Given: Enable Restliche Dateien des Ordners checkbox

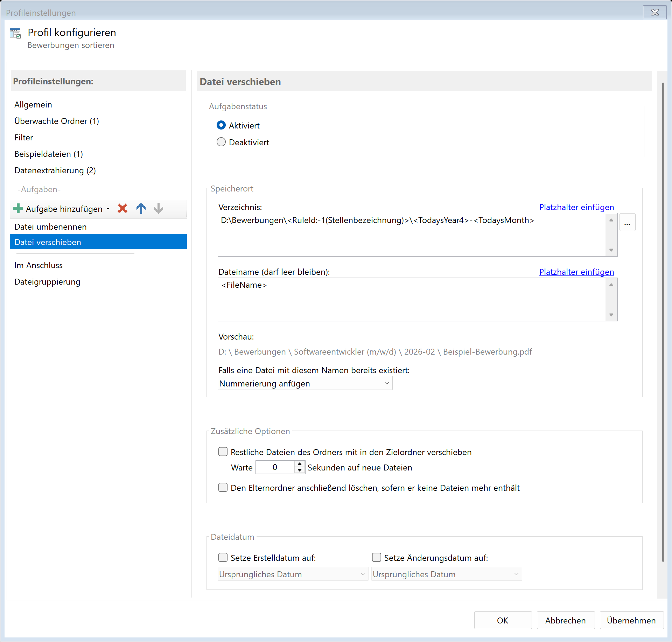Looking at the screenshot, I should [223, 452].
